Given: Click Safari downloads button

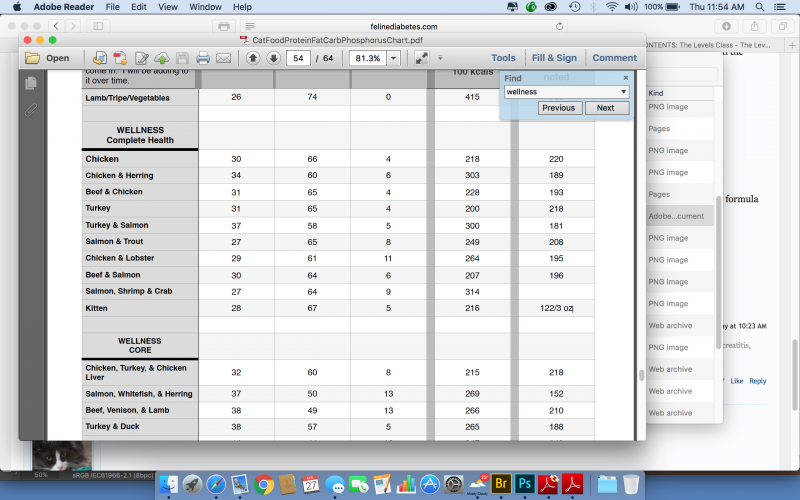Looking at the screenshot, I should click(x=727, y=26).
